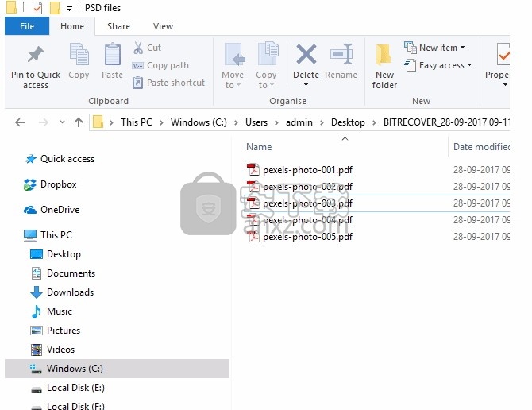Viewport: 532px width, 410px height.
Task: Expand chevron after Desktop in path
Action: tap(374, 122)
